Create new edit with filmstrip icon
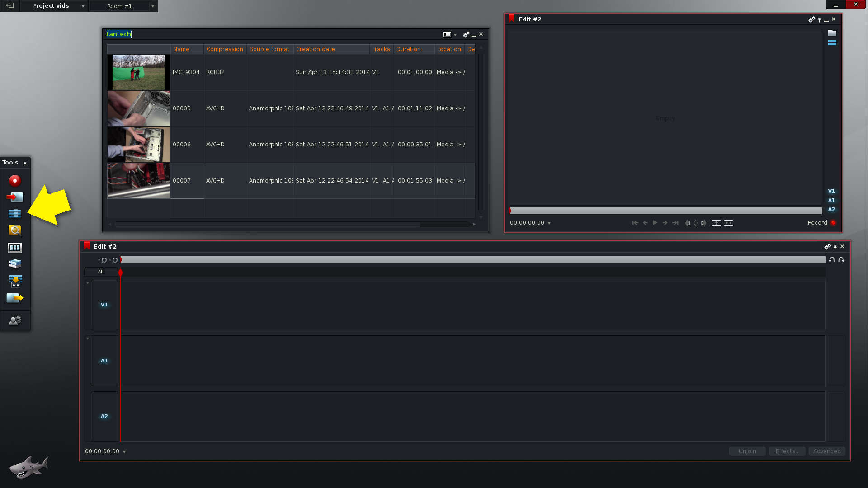Screen dimensions: 868x488 coord(15,214)
